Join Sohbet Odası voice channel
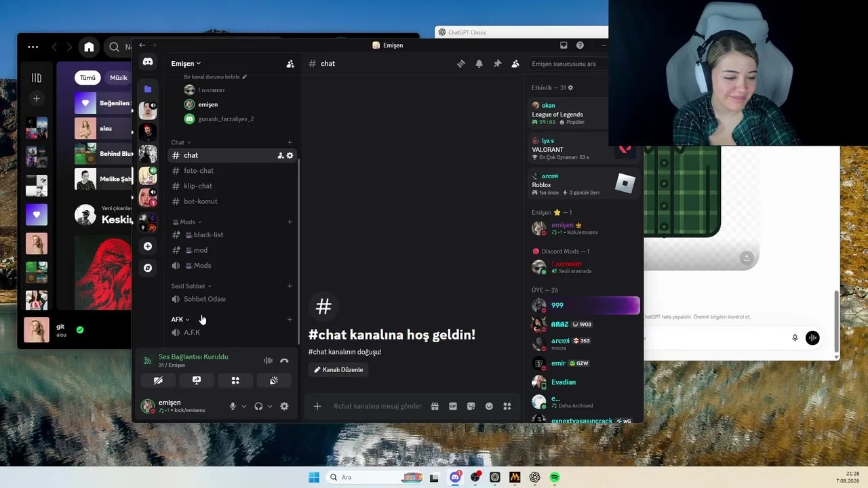The width and height of the screenshot is (868, 488). click(x=232, y=299)
